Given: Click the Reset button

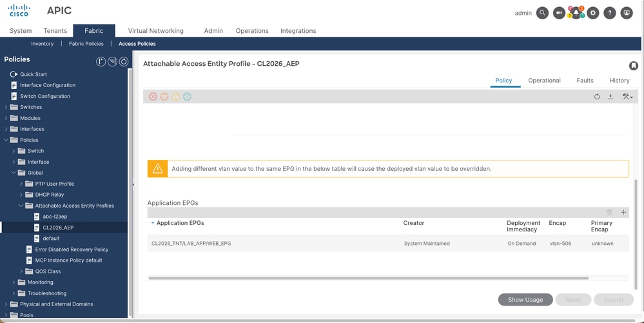Looking at the screenshot, I should tap(573, 300).
